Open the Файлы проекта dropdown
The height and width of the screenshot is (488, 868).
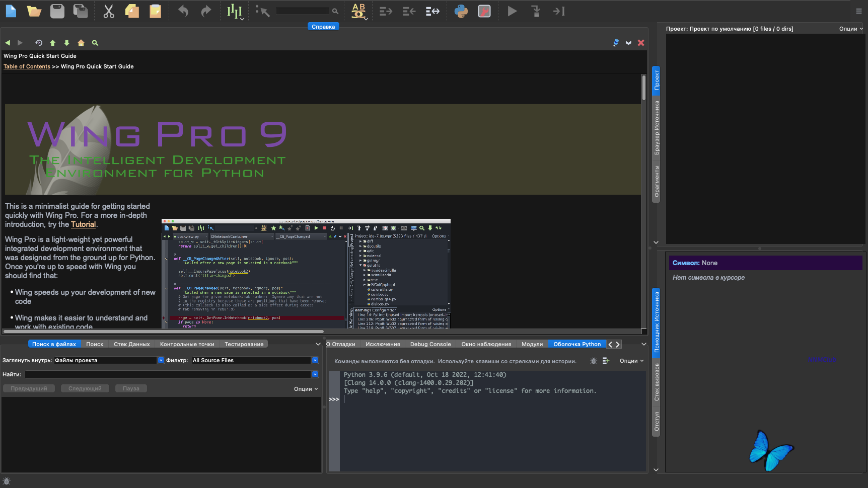tap(161, 360)
